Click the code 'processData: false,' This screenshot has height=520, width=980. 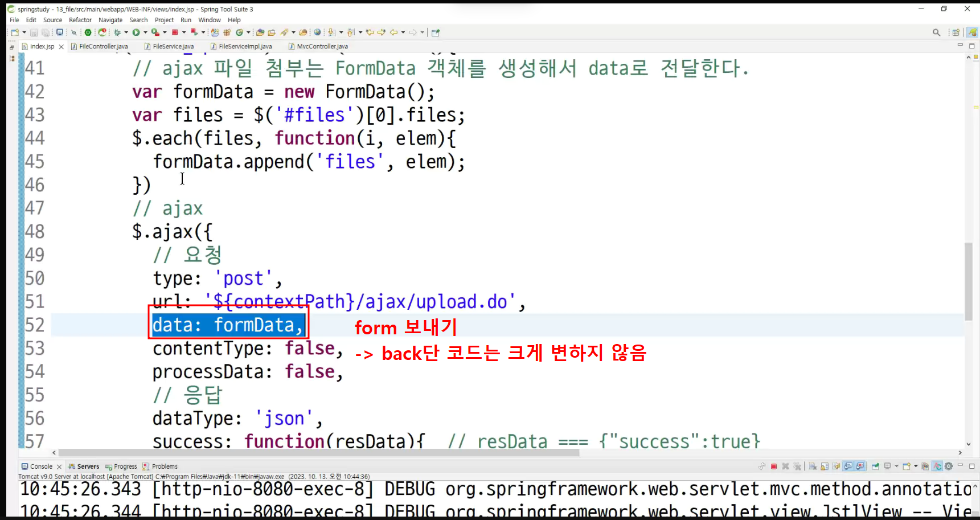click(x=248, y=372)
